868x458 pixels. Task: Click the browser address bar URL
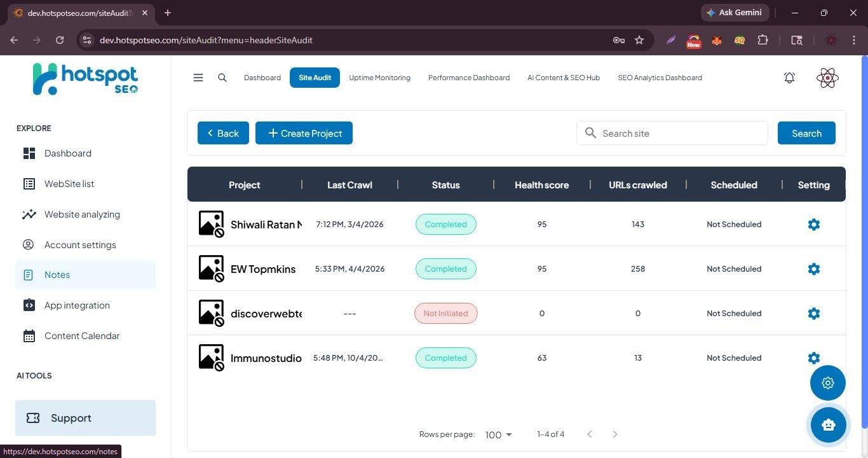click(x=206, y=40)
